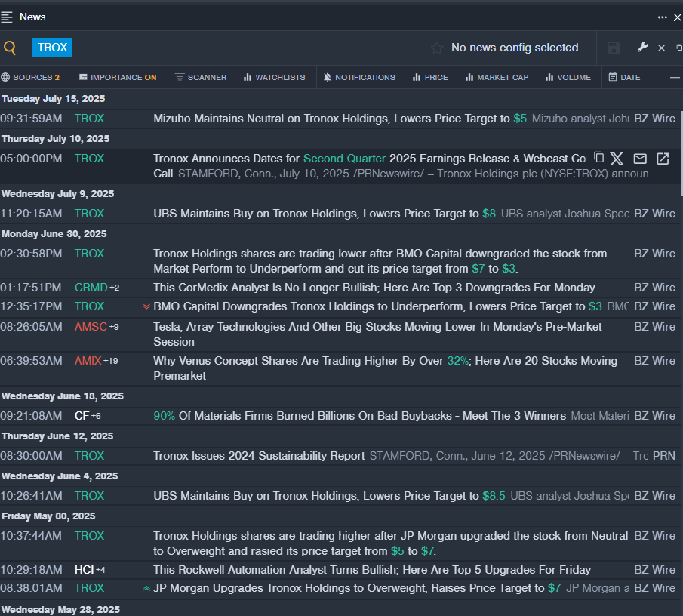Click the red downgrade arrows on BMO Capital row

(x=147, y=306)
